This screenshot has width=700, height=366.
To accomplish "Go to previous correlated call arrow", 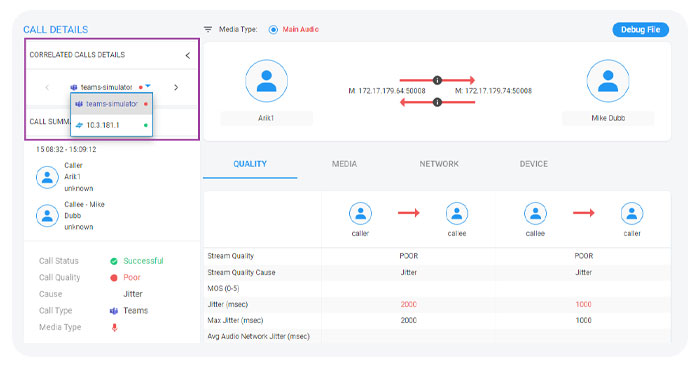I will click(x=47, y=87).
